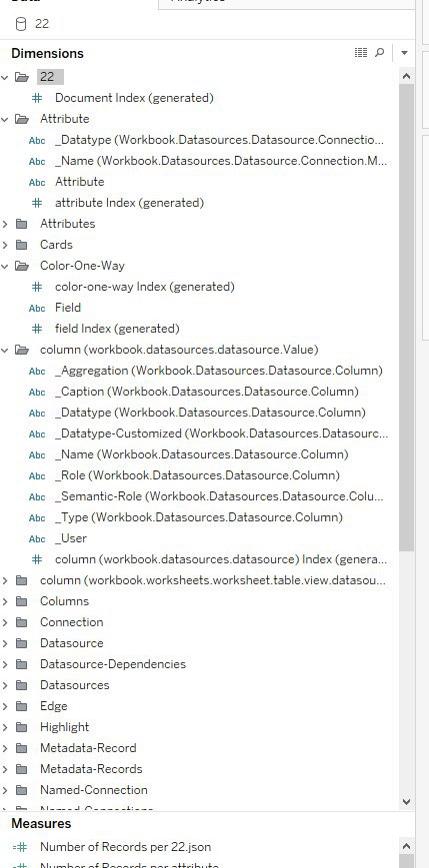Click the measure icon of Number of Records per 22.json
Image resolution: width=429 pixels, height=868 pixels.
point(20,847)
